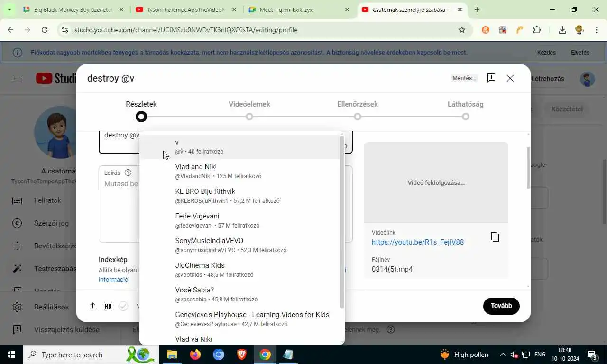Select JioCinema Kids suggestion
The width and height of the screenshot is (607, 364).
(x=240, y=270)
